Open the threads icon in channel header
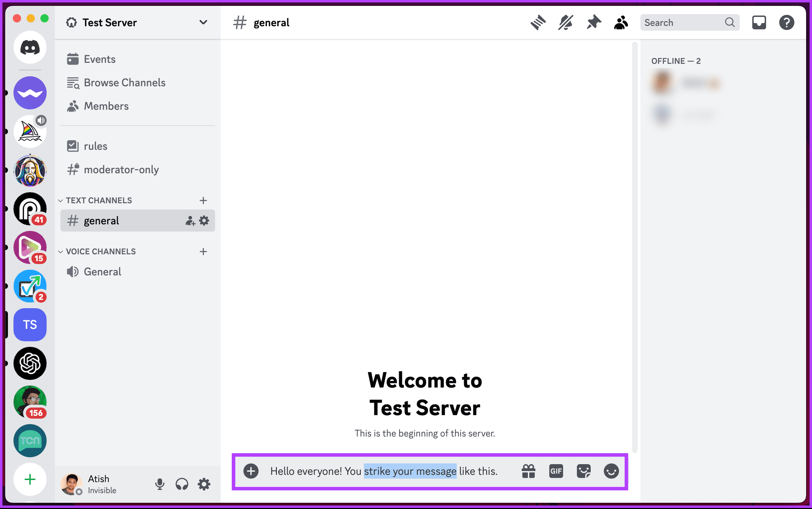812x509 pixels. (x=538, y=22)
